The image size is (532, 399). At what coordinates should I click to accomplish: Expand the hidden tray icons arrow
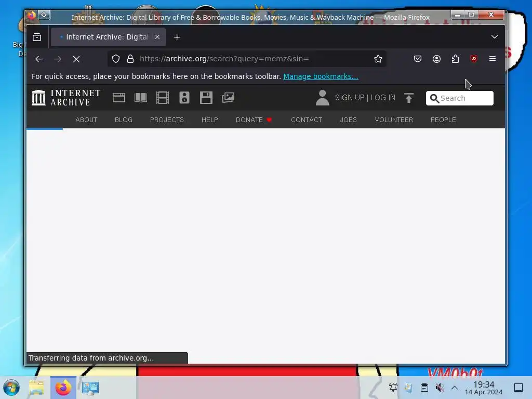click(x=455, y=388)
